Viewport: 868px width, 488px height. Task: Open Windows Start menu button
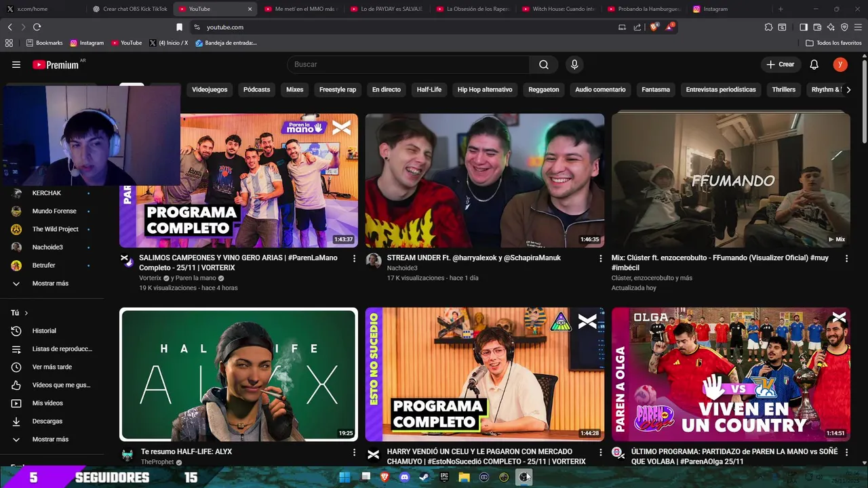tap(345, 477)
